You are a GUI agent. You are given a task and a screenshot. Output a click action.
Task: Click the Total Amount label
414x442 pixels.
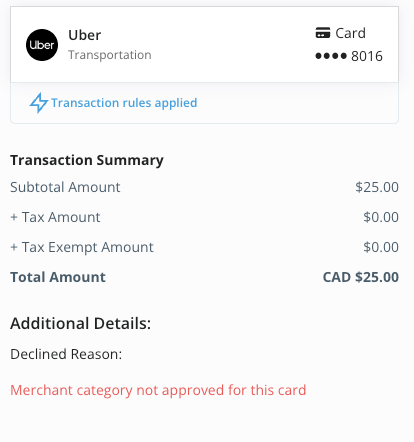click(x=58, y=277)
